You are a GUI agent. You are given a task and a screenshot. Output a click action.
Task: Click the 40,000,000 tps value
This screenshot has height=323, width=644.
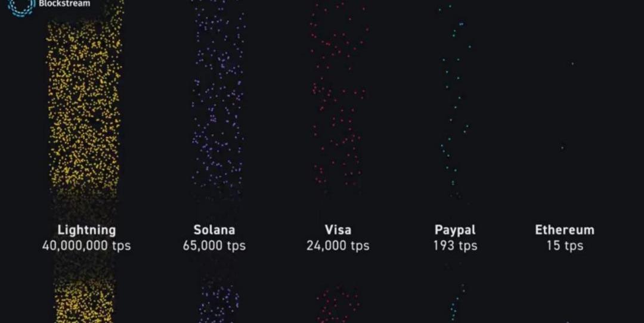point(86,246)
